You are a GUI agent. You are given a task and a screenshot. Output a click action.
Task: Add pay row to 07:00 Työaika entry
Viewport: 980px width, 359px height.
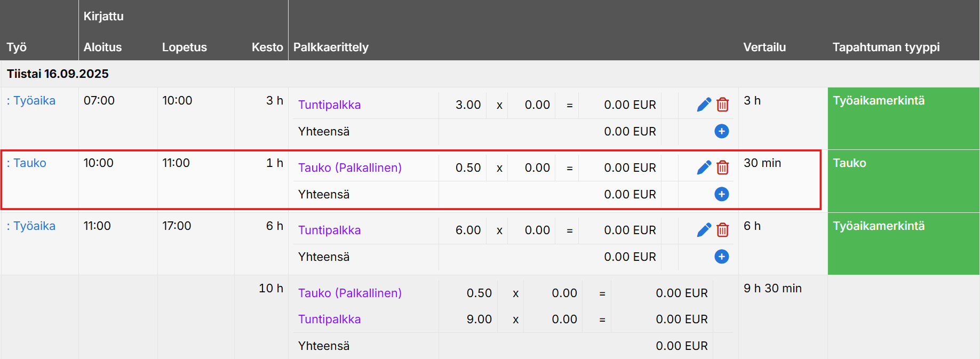(x=721, y=131)
